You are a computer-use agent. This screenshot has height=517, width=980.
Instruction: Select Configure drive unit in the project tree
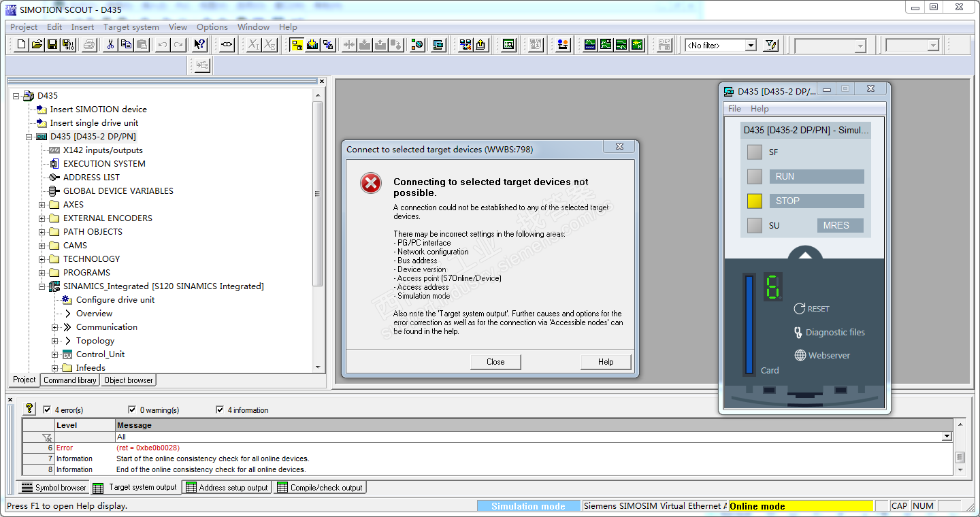(x=115, y=300)
